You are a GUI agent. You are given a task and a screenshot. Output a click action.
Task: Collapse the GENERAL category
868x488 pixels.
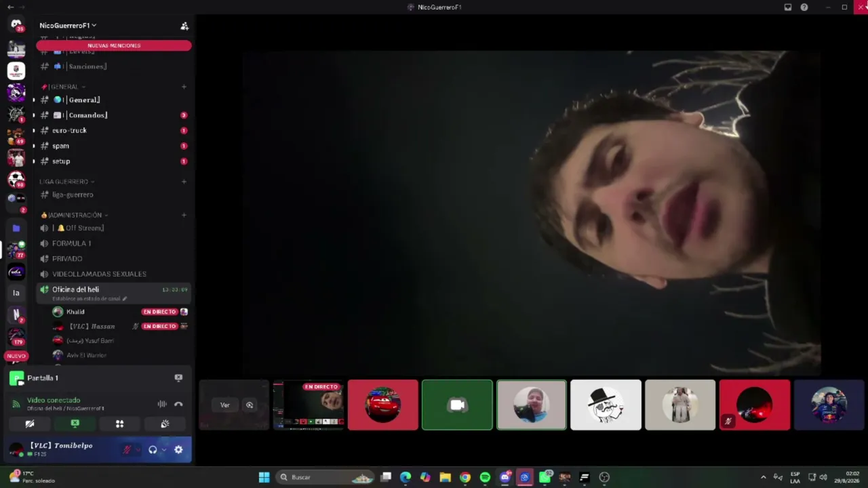[x=63, y=87]
